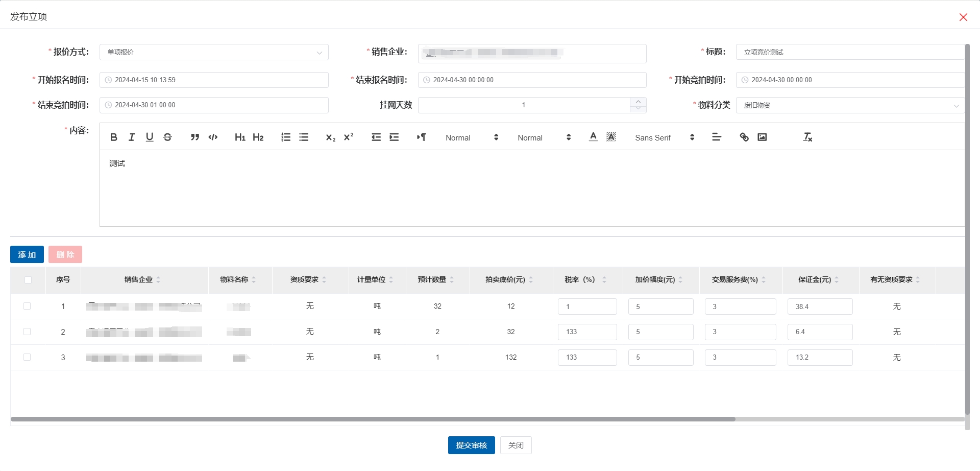980x471 pixels.
Task: Insert image using the picture icon
Action: coord(762,137)
